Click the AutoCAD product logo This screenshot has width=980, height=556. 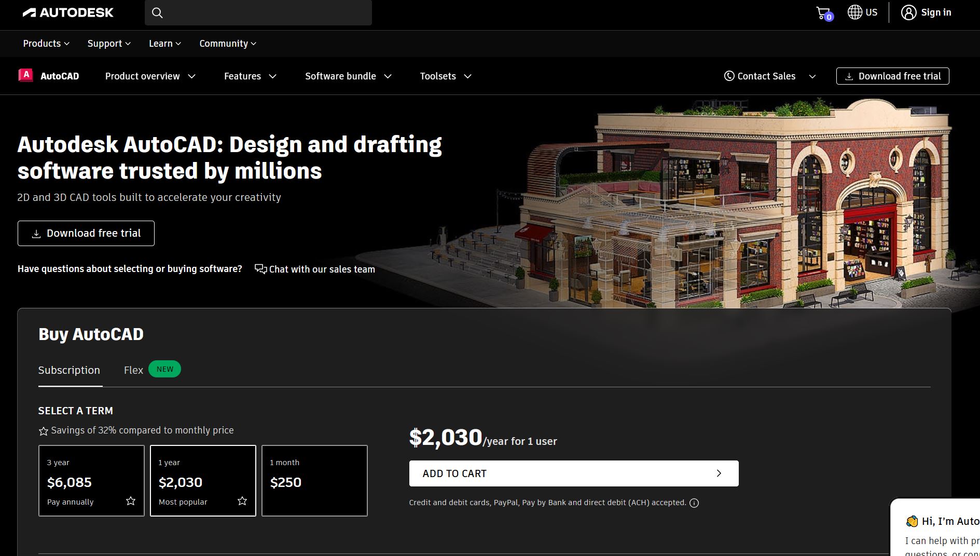(26, 75)
